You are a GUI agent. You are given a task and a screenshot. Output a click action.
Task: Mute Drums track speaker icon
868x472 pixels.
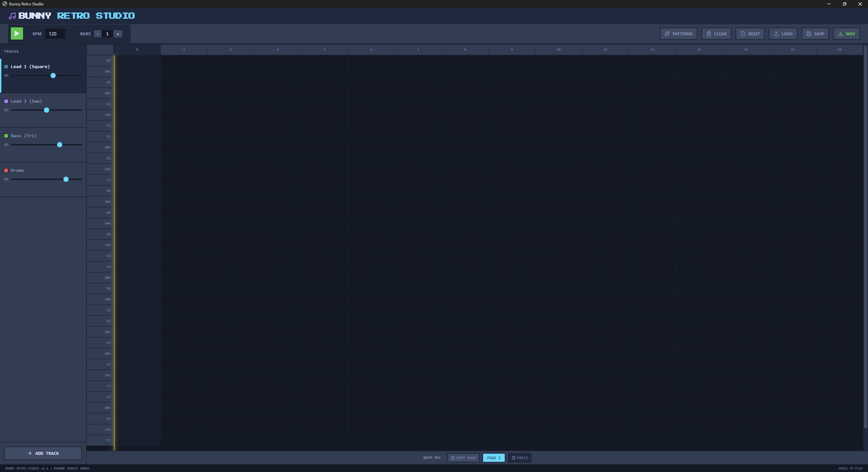point(6,179)
